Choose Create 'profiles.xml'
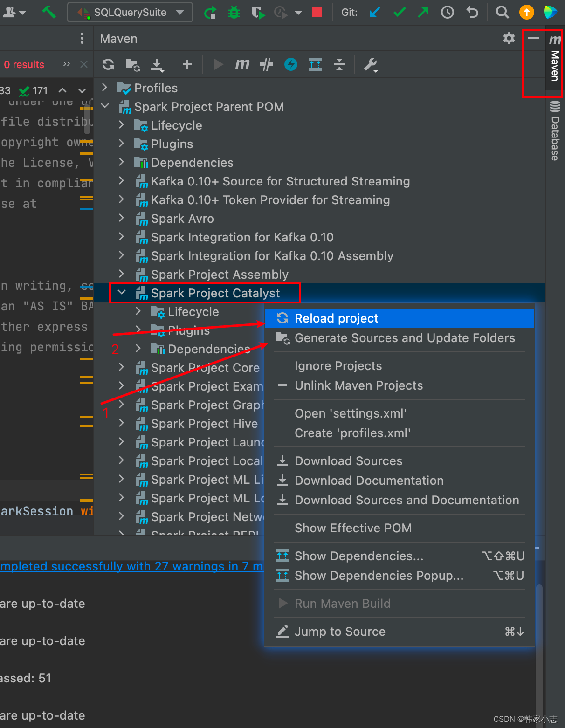 (400, 433)
